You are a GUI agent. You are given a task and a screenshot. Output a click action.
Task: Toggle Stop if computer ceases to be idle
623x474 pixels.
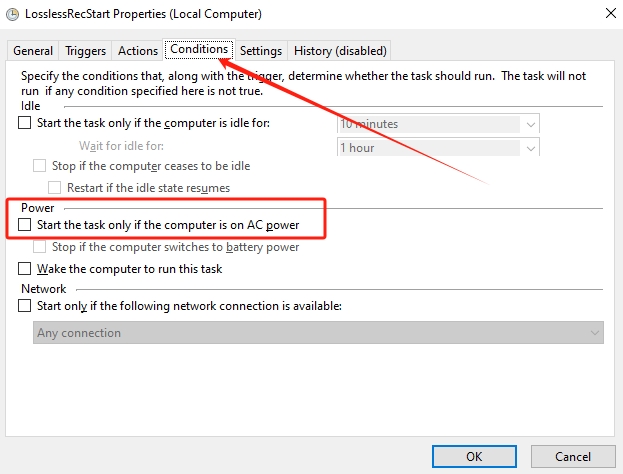pos(39,166)
